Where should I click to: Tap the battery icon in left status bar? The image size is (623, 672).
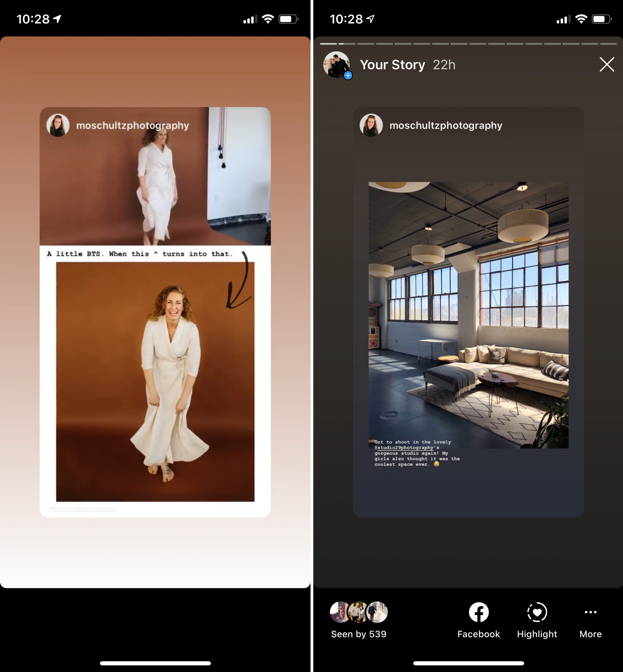[x=288, y=19]
